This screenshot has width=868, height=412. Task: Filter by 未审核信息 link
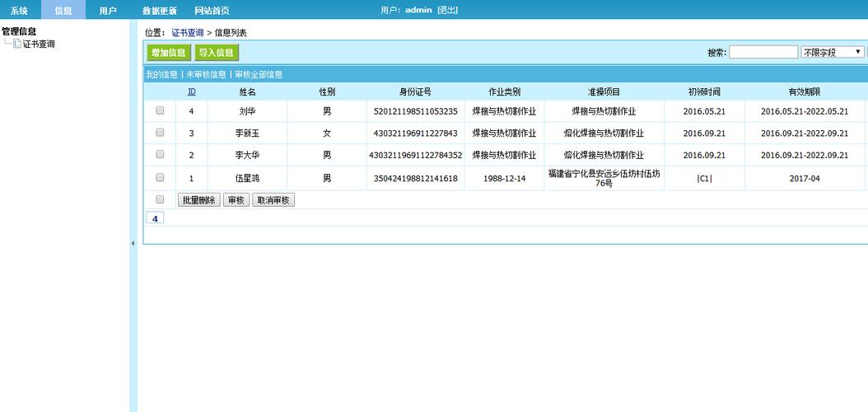pyautogui.click(x=206, y=74)
